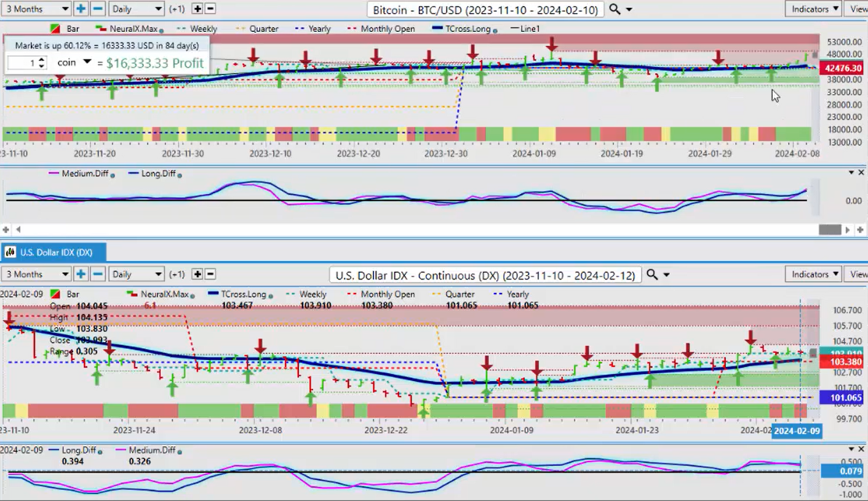The image size is (868, 501).
Task: Open the coin unit dropdown in the profit calculator
Action: 87,62
